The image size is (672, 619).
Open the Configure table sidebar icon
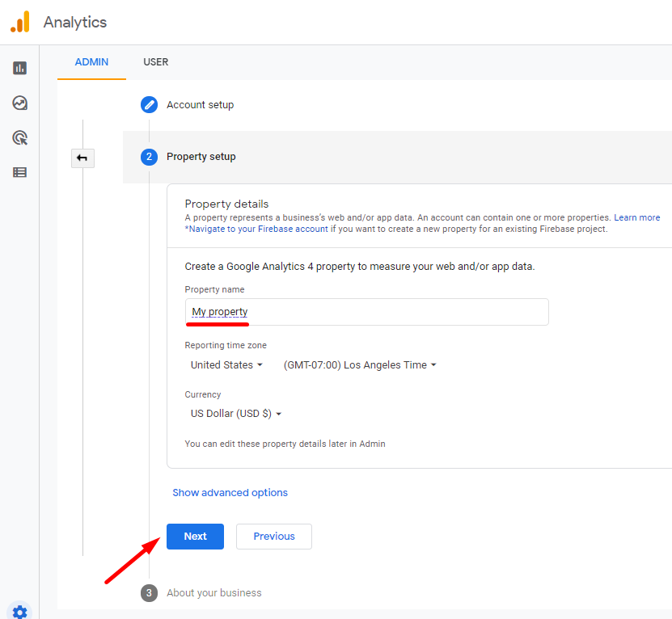pos(19,172)
